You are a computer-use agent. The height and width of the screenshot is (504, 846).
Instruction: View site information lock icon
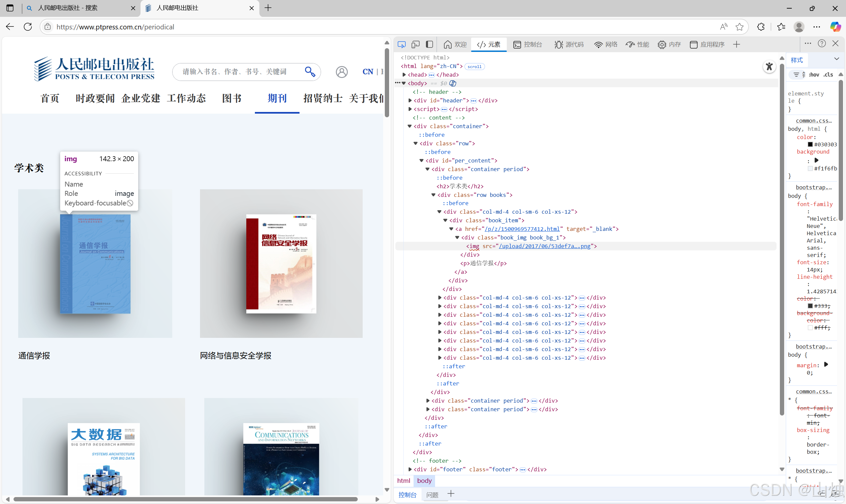pos(48,27)
